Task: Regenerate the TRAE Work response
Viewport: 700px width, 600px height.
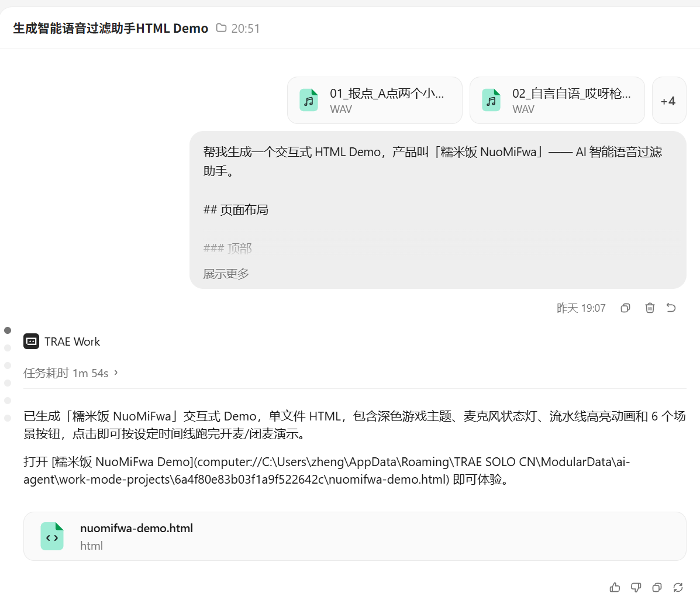Action: tap(678, 588)
